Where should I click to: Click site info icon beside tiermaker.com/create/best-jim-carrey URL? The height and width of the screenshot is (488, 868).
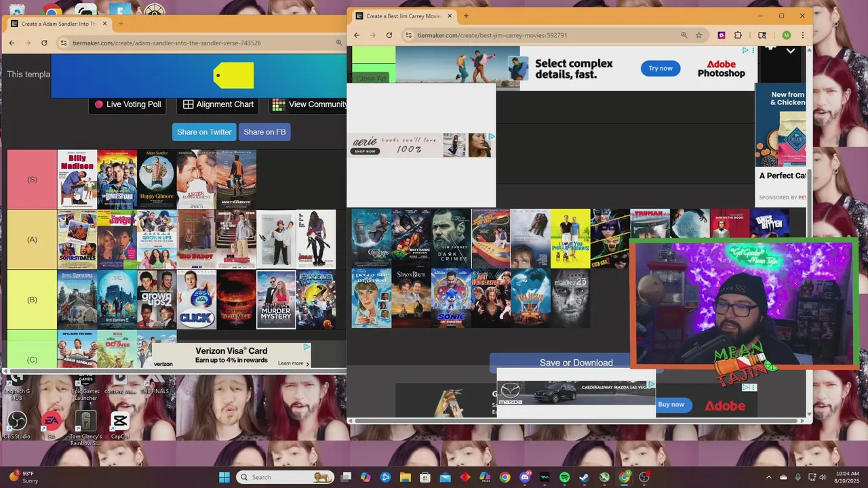(409, 35)
